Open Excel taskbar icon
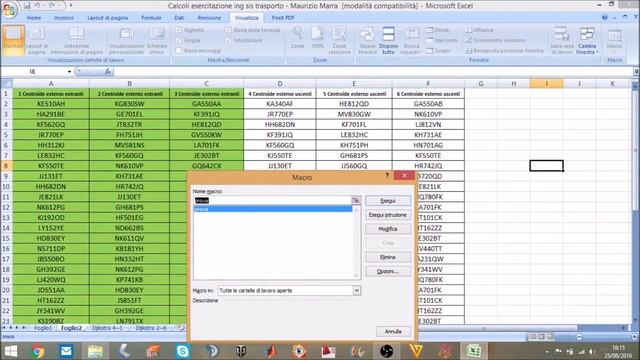Image resolution: width=640 pixels, height=360 pixels. 473,351
